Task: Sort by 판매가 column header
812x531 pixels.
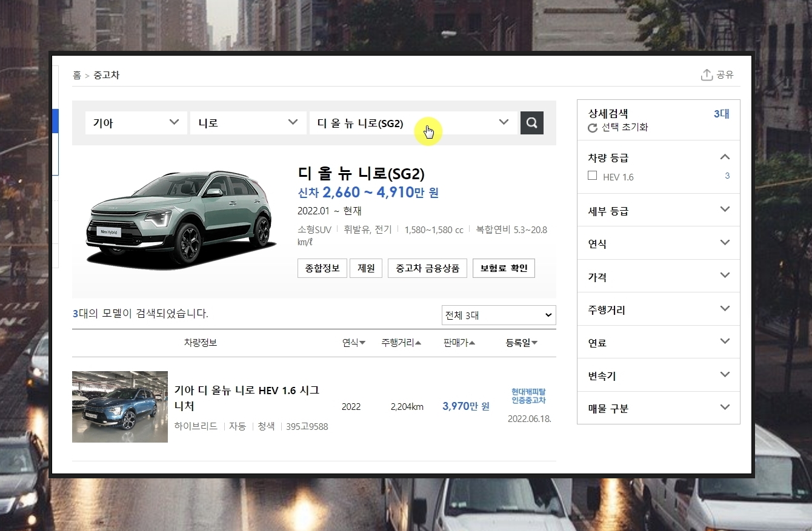Action: [459, 343]
